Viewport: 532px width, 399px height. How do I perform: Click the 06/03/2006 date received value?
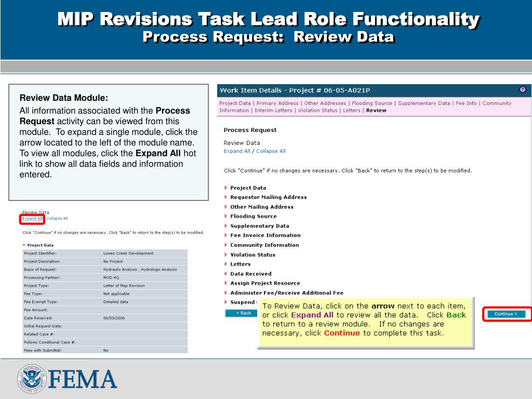pyautogui.click(x=114, y=318)
